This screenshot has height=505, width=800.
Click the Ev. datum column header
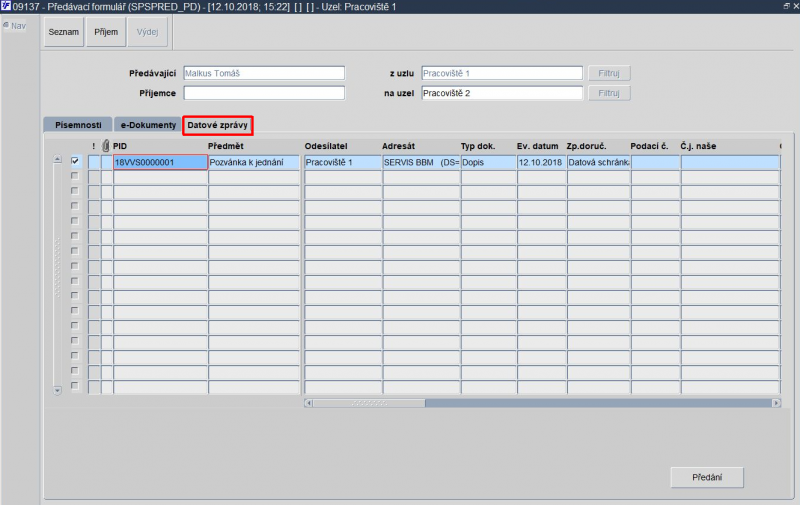[537, 146]
